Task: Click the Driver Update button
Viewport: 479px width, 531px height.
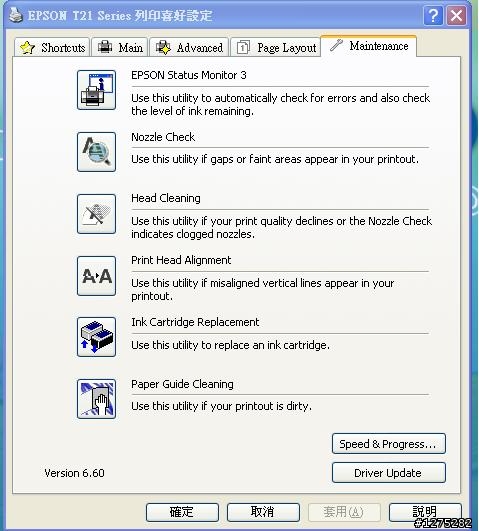Action: coord(389,473)
